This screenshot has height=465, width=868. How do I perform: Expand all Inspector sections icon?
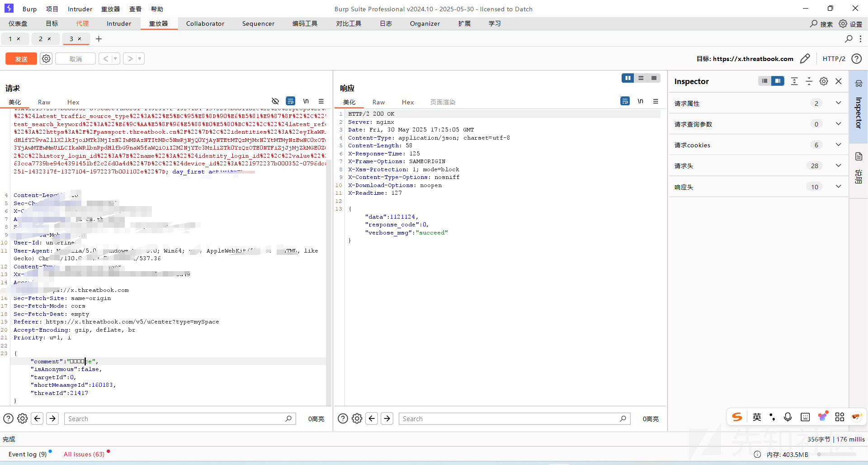coord(794,81)
